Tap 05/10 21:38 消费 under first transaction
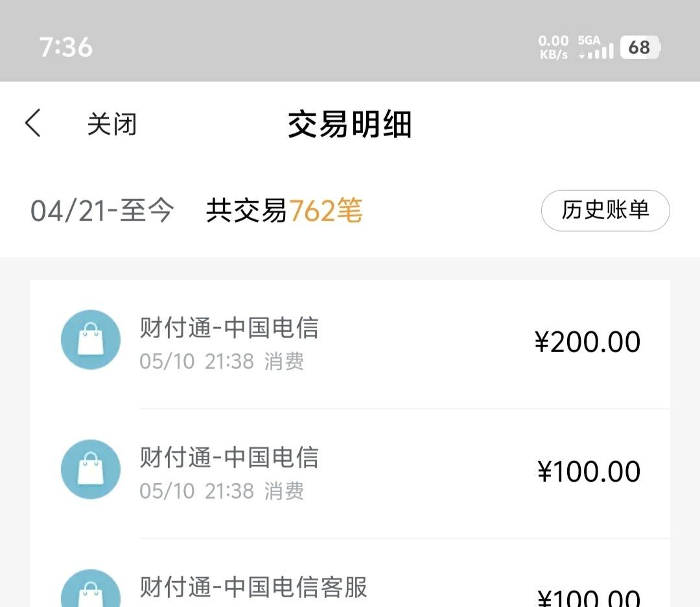 222,361
